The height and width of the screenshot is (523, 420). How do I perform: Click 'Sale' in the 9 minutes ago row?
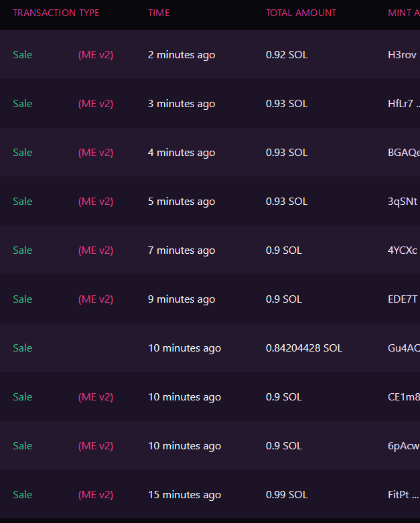22,299
